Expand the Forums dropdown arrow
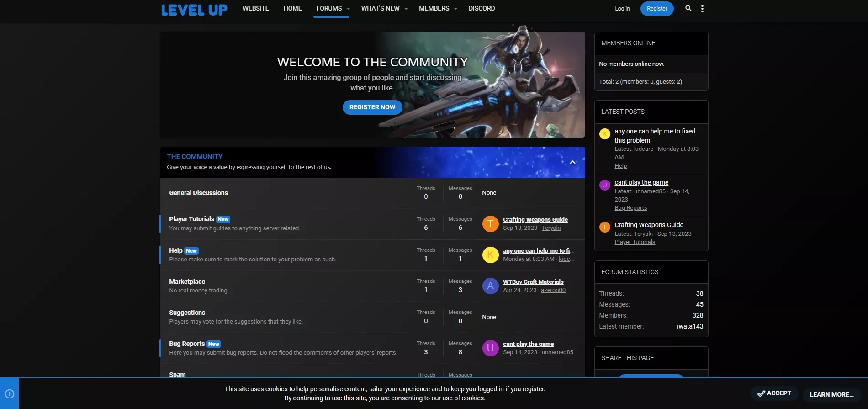This screenshot has width=868, height=409. (x=348, y=9)
